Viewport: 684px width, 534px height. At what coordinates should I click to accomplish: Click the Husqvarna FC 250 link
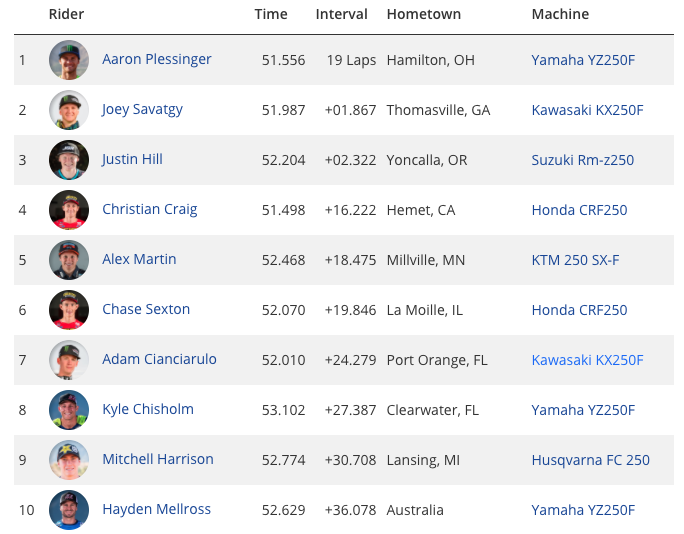pos(591,460)
